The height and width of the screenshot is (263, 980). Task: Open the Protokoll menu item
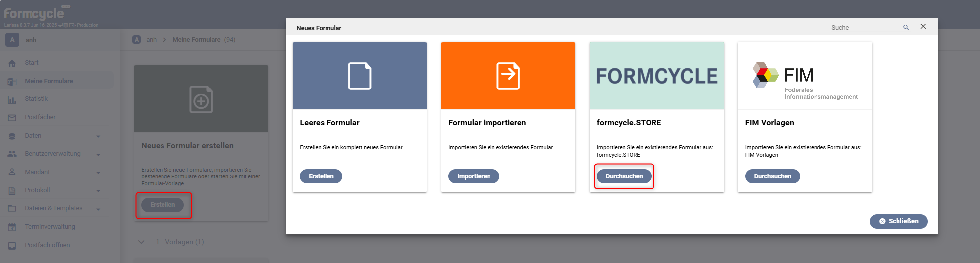[38, 190]
